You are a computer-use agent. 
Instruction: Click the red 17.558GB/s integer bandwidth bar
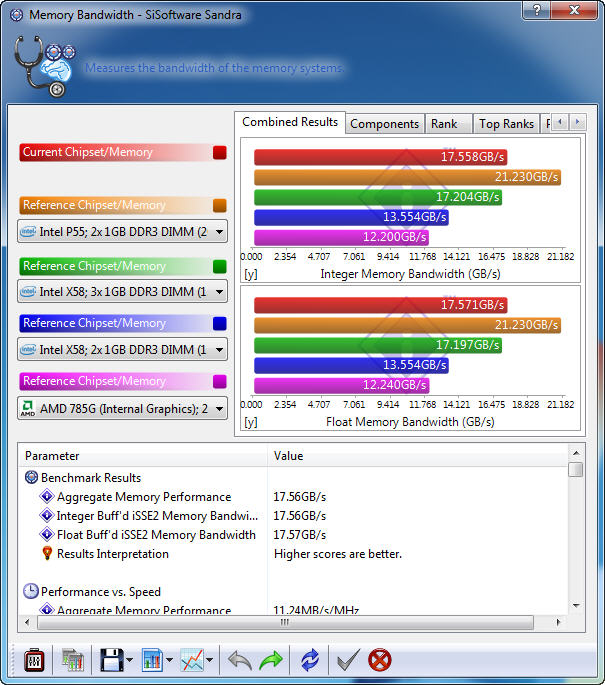tap(380, 157)
